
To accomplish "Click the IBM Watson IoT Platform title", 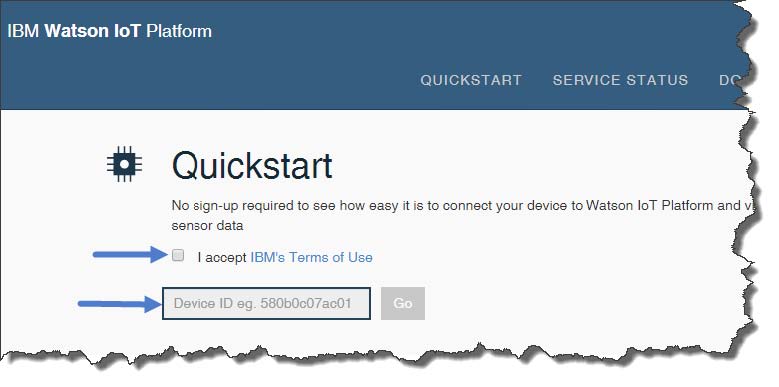I will tap(109, 31).
